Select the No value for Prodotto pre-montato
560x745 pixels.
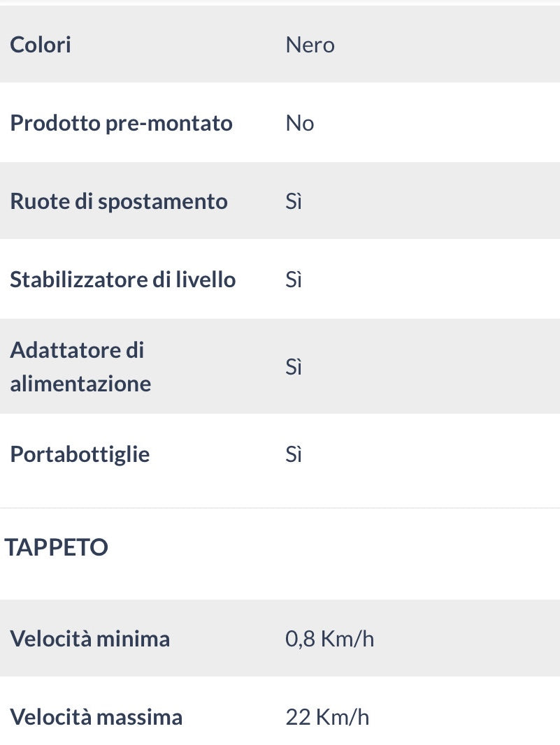(x=300, y=123)
